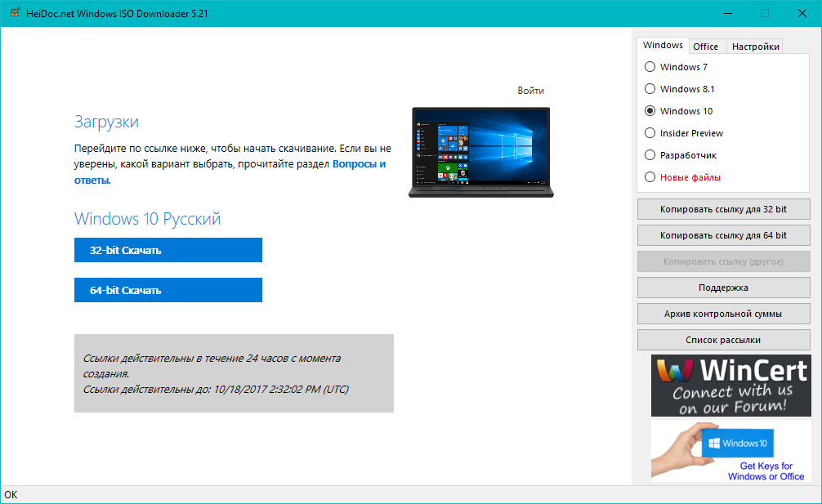
Task: Click the 64-bit Скачать button
Action: [168, 290]
